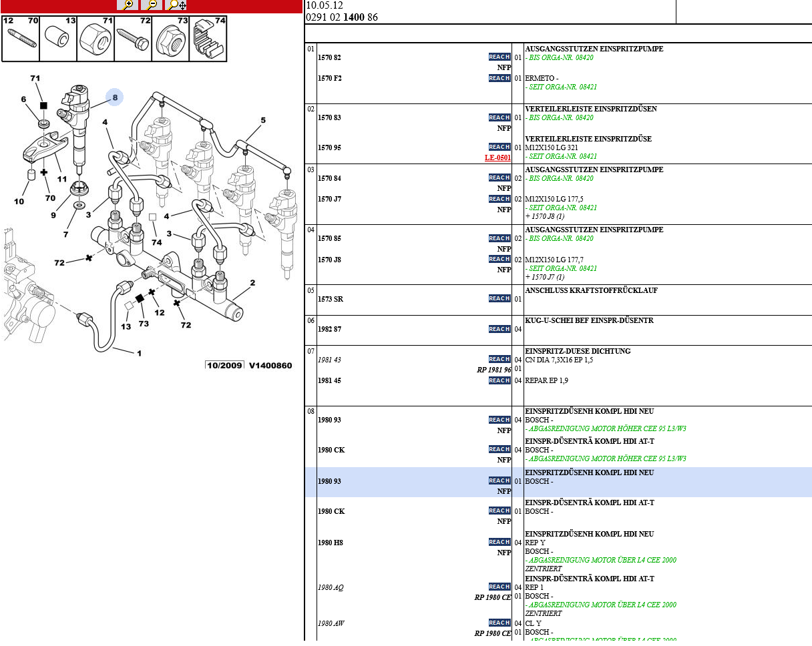Select part number 1570 95
Screen dimensions: 812x646
329,148
